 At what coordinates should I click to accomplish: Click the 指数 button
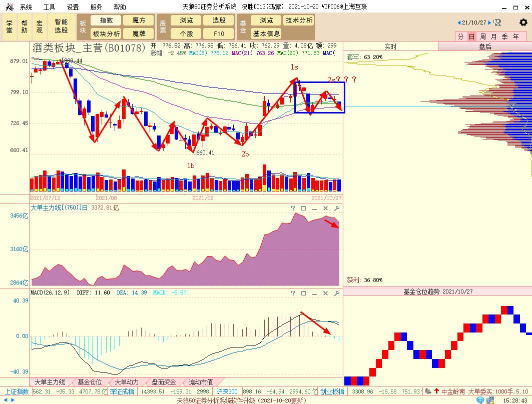106,20
